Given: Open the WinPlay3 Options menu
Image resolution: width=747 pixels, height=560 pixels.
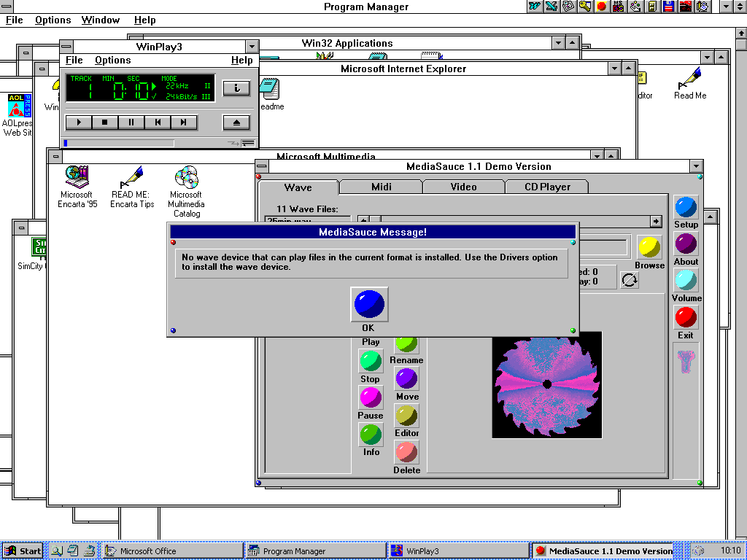Looking at the screenshot, I should tap(112, 60).
